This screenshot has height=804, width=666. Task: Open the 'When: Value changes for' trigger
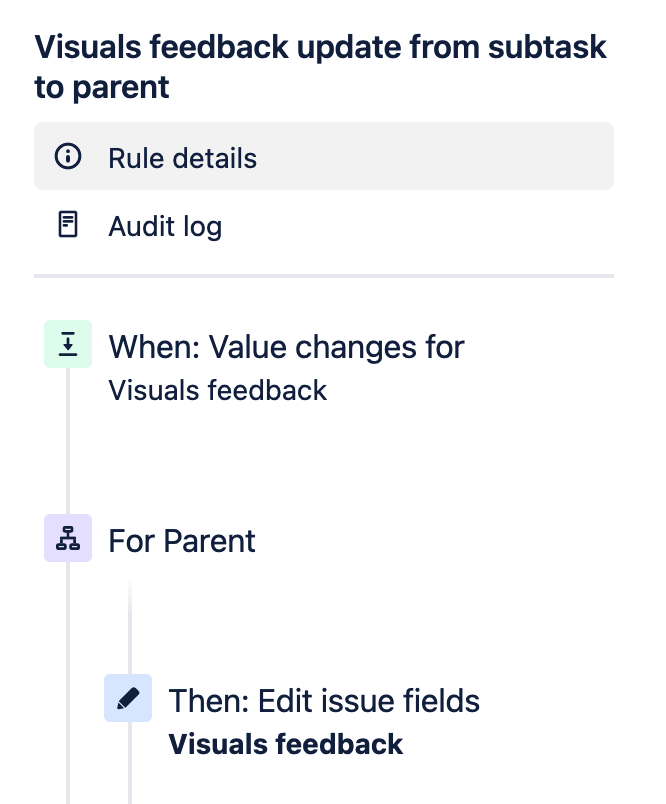pyautogui.click(x=286, y=347)
